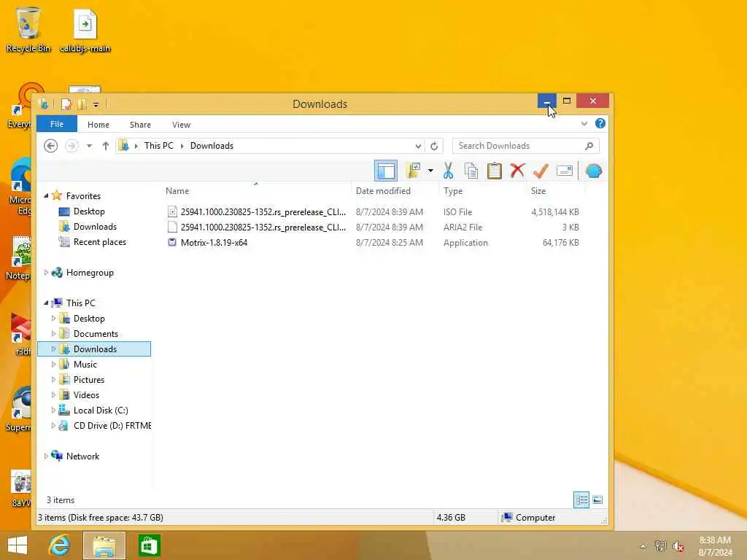The width and height of the screenshot is (747, 560).
Task: Click the muted volume tray icon
Action: (678, 547)
